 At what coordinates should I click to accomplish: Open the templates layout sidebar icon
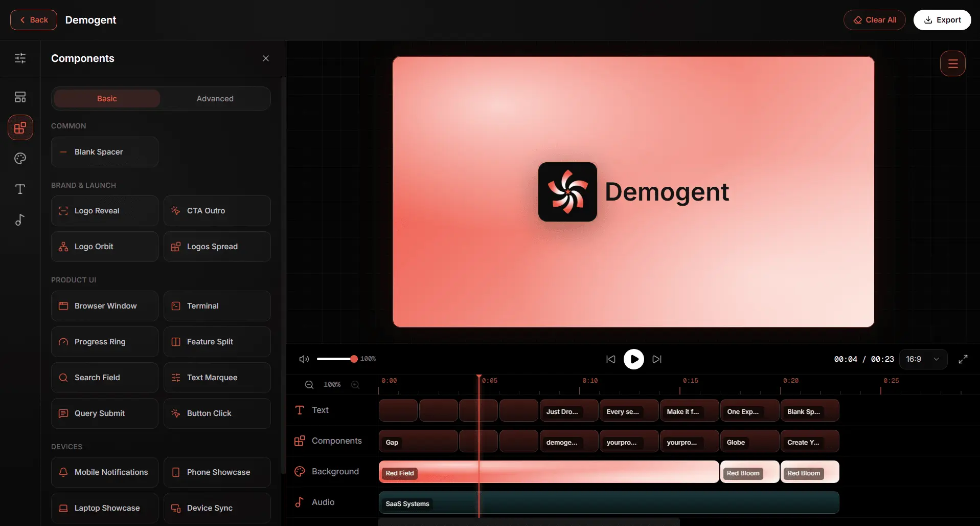pyautogui.click(x=20, y=97)
